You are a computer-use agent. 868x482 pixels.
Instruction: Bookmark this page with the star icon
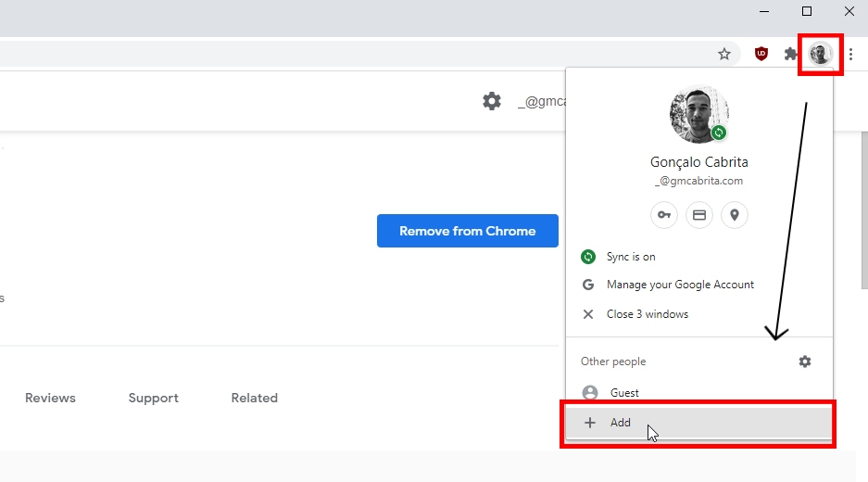[x=724, y=54]
